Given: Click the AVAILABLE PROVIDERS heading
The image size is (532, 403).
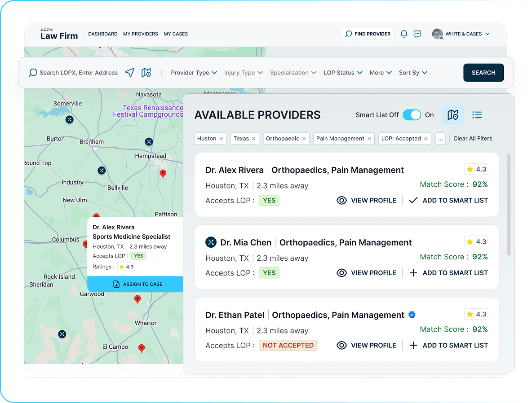Looking at the screenshot, I should tap(257, 115).
